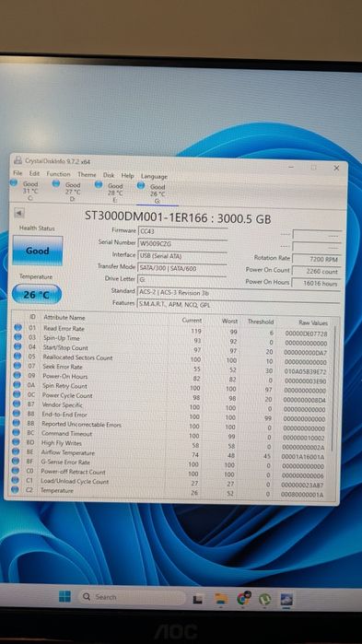Screen dimensions: 362x644
Task: Launch Chrome from the taskbar
Action: (244, 598)
